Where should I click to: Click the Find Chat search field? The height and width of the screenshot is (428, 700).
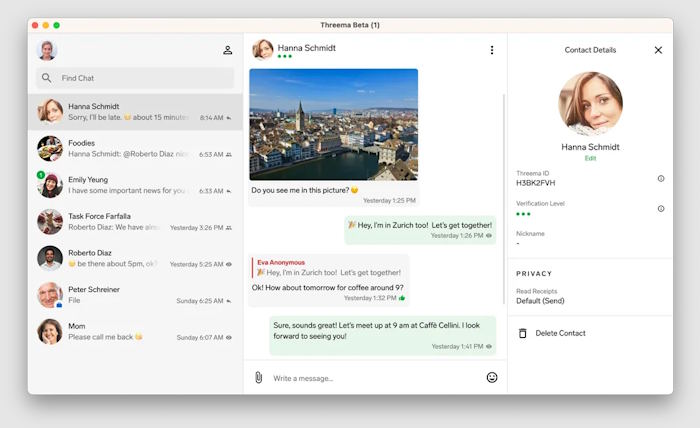[x=135, y=78]
